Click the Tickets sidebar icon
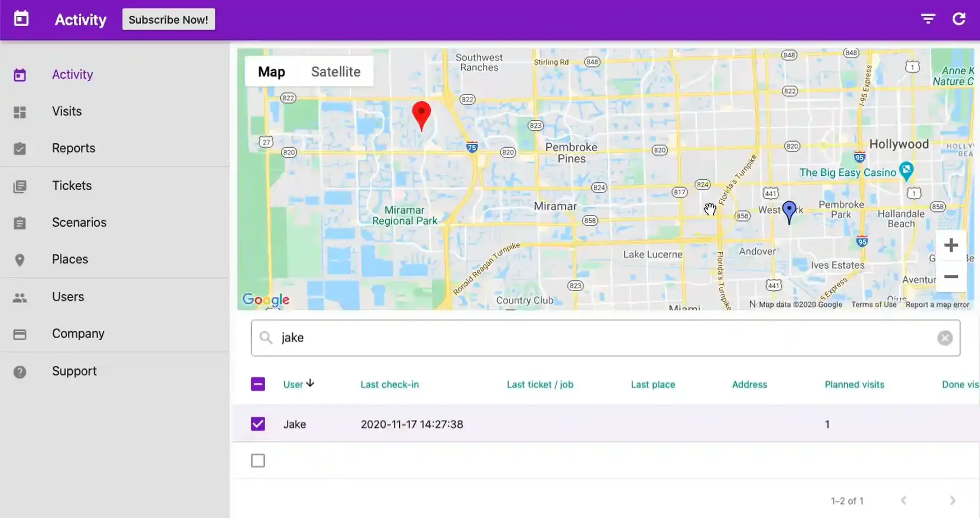Screen dimensions: 980x518 [19, 186]
